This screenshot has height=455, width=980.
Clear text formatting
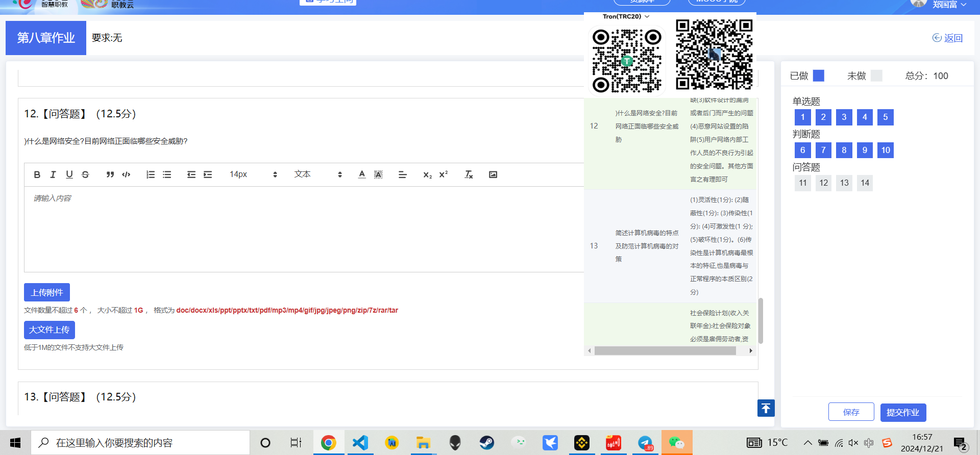[469, 174]
